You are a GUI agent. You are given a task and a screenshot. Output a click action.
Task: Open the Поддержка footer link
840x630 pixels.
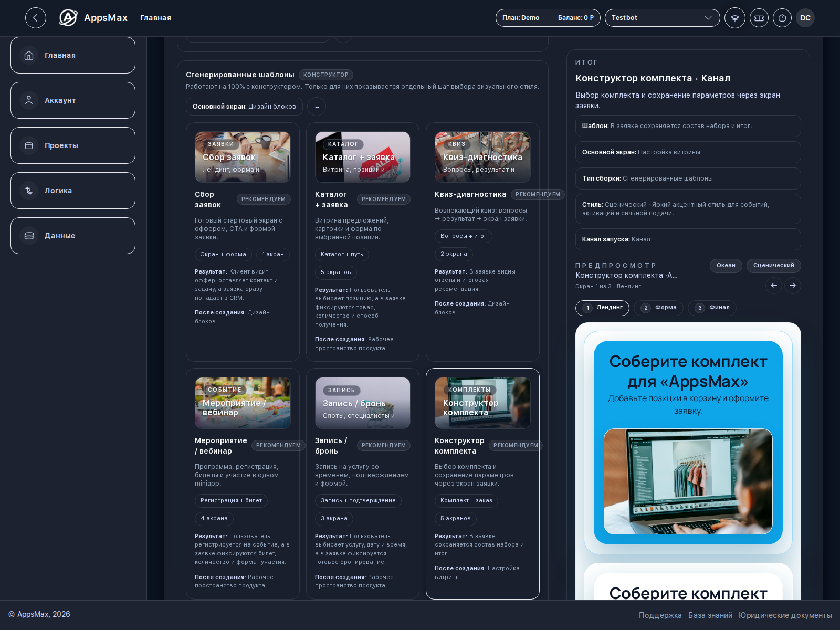(660, 615)
